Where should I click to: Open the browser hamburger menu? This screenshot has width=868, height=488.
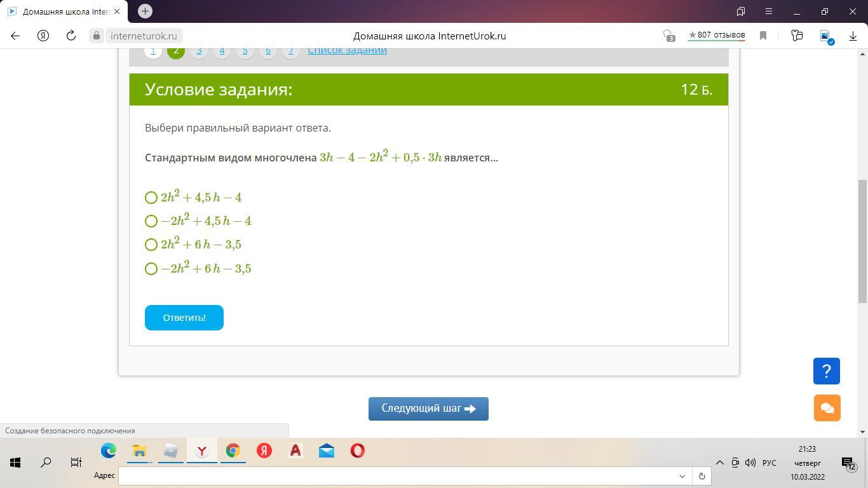tap(768, 11)
